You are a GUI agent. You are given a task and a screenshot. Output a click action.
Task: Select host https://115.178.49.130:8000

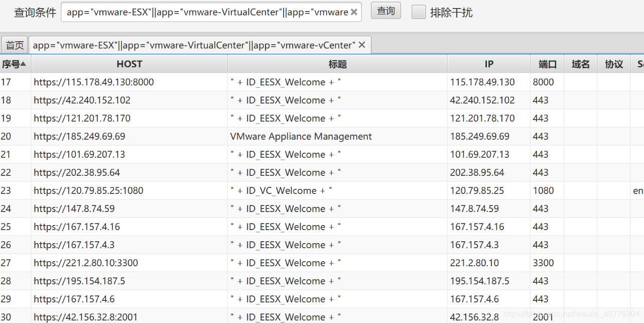[94, 82]
